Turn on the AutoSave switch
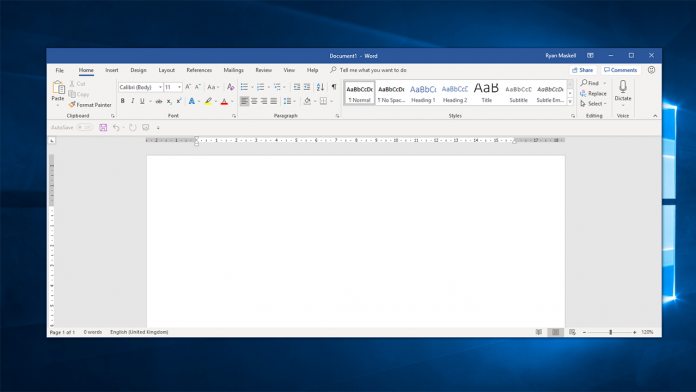 (x=84, y=127)
